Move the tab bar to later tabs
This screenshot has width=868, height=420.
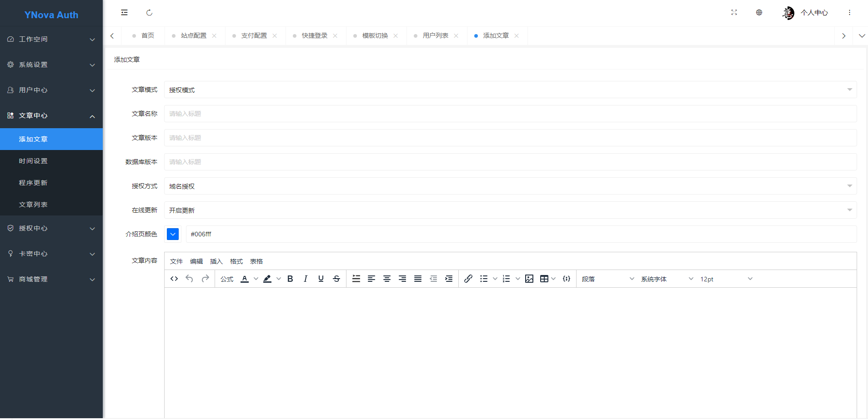tap(843, 36)
